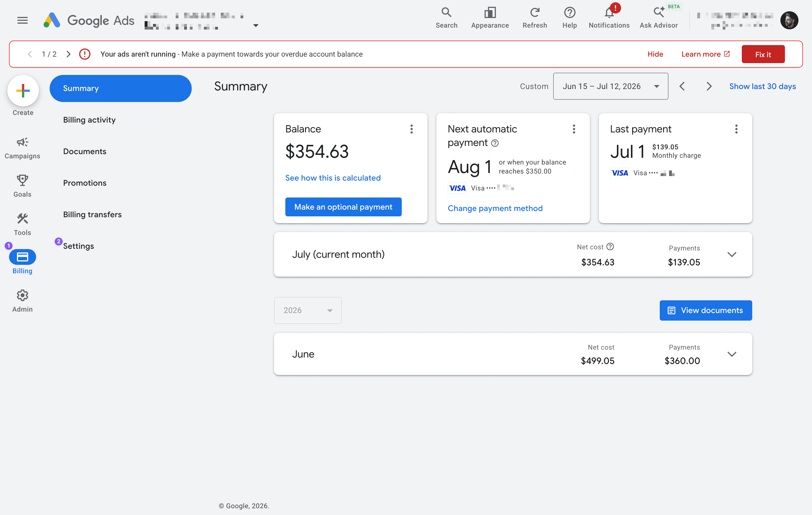Open Tools in the sidebar

coord(22,224)
